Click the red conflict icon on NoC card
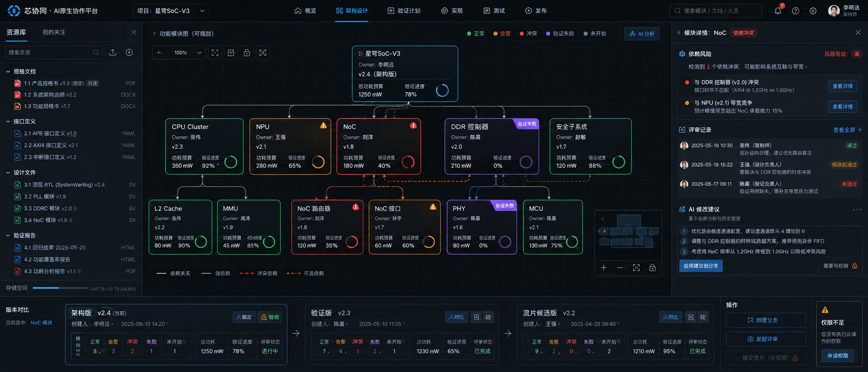Image resolution: width=868 pixels, height=372 pixels. pos(414,126)
